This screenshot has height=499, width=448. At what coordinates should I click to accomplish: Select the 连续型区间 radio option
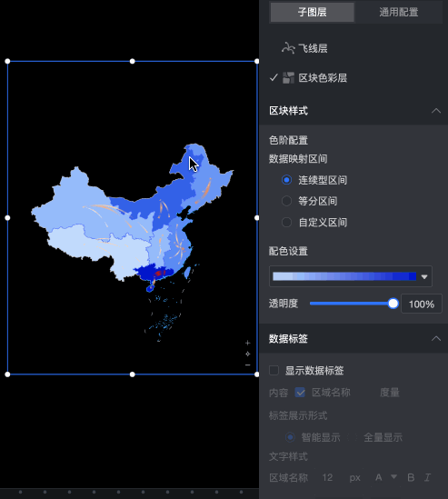[x=286, y=180]
